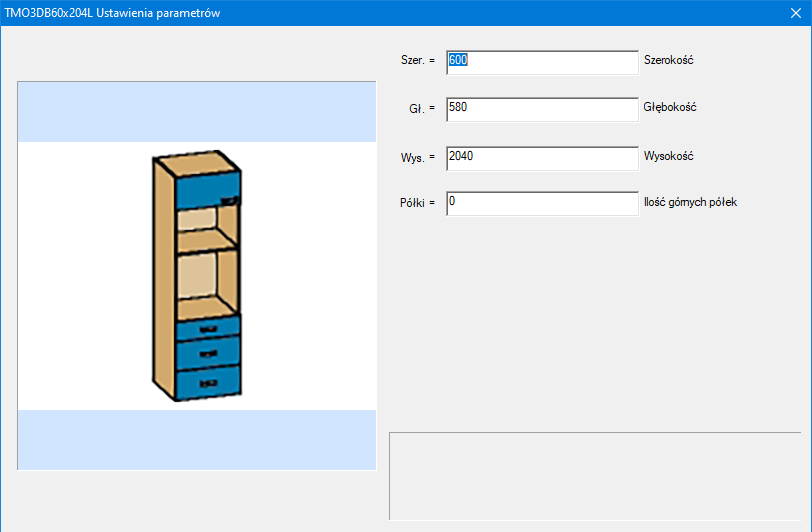Screen dimensions: 812x532
Task: Click the empty panel at the bottom right
Action: pos(594,475)
